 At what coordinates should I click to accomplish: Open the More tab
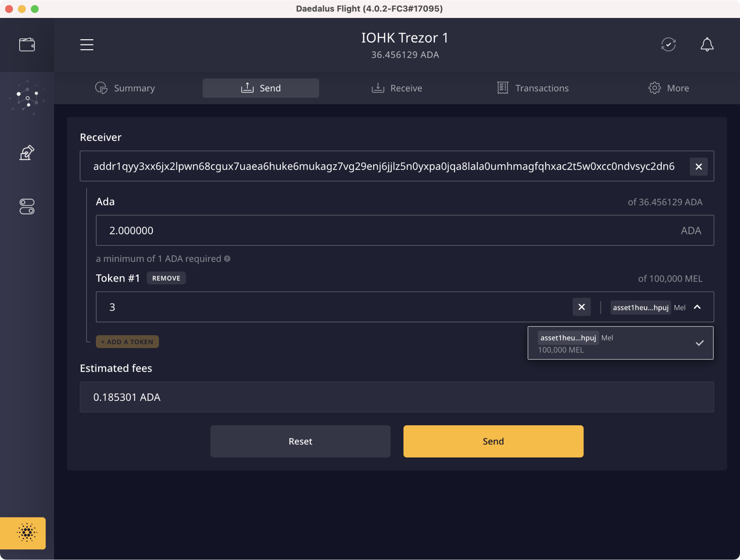pyautogui.click(x=669, y=88)
